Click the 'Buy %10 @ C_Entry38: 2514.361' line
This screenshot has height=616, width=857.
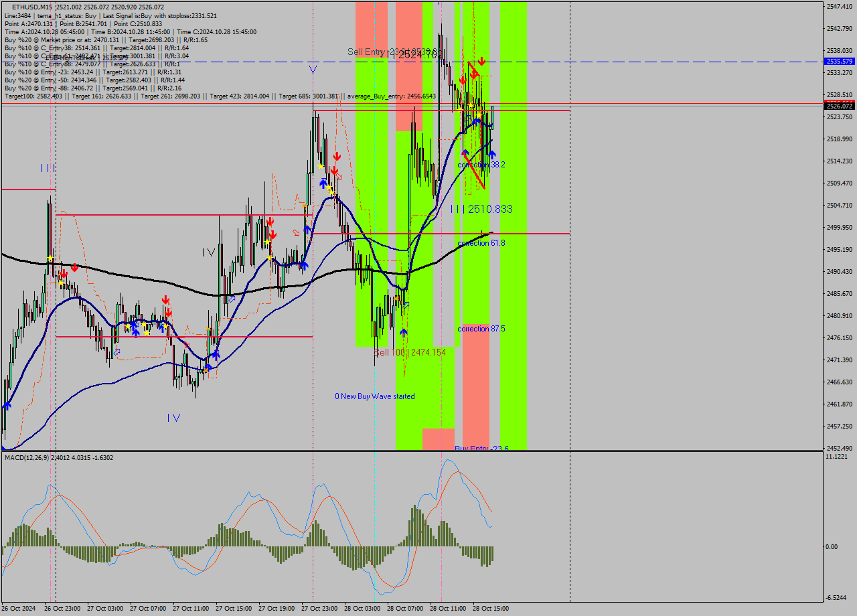pos(96,48)
